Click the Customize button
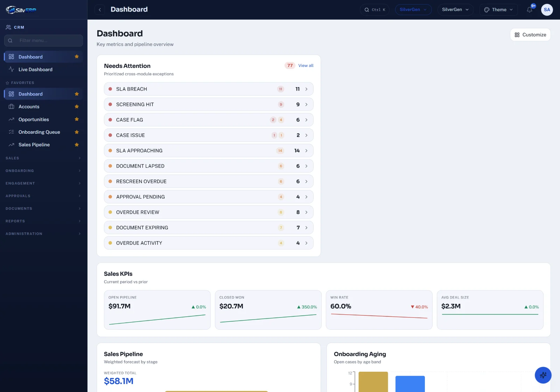This screenshot has height=392, width=560. point(530,35)
